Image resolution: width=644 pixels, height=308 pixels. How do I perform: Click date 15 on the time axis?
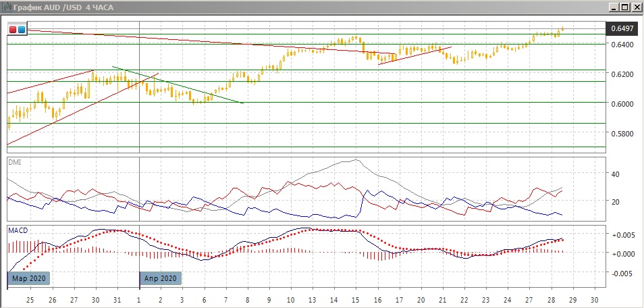tap(356, 299)
